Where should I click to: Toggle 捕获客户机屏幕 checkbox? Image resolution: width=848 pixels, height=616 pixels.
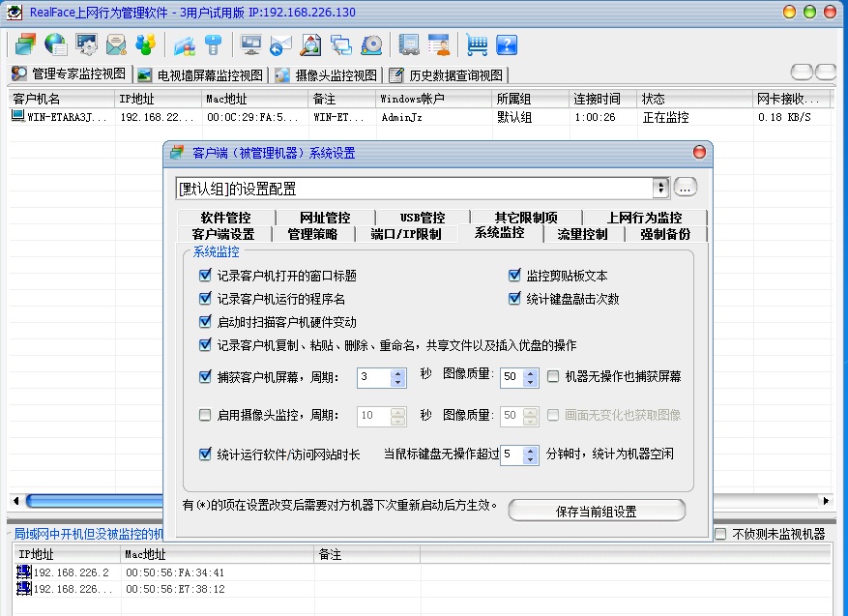click(x=205, y=376)
